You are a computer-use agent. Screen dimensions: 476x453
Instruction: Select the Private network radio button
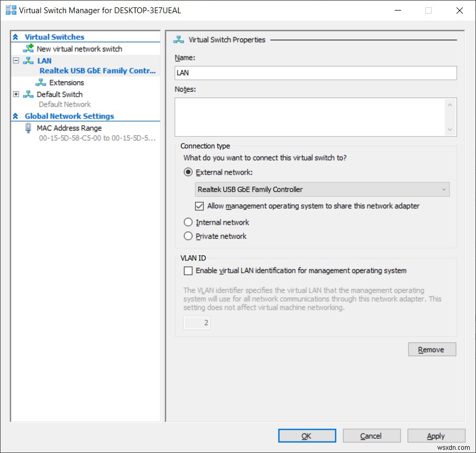[188, 236]
